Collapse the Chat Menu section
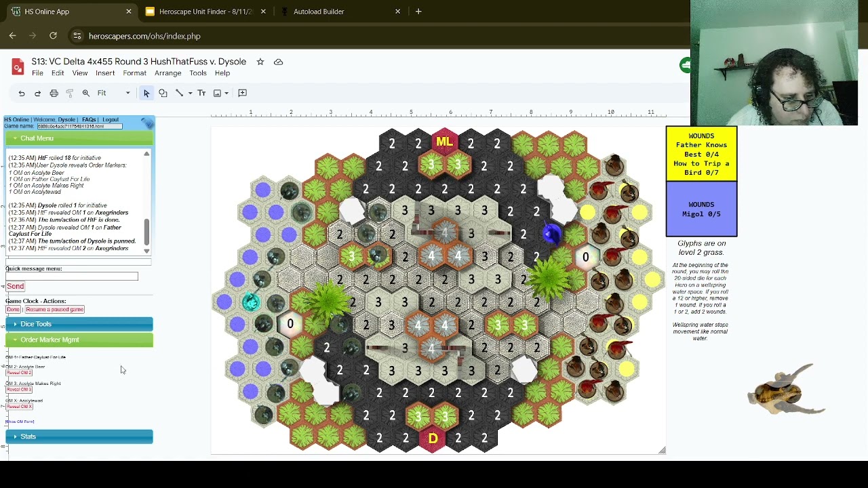The height and width of the screenshot is (488, 868). (x=79, y=138)
